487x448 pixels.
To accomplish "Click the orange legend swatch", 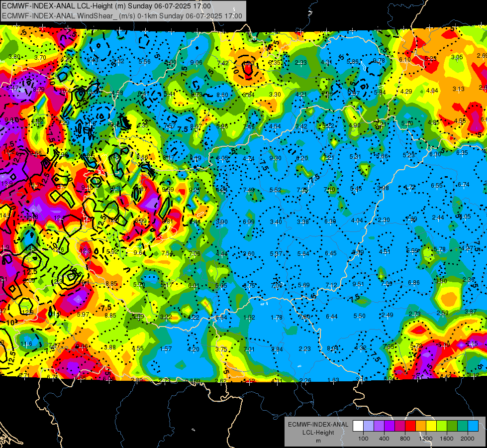I will pos(421,426).
